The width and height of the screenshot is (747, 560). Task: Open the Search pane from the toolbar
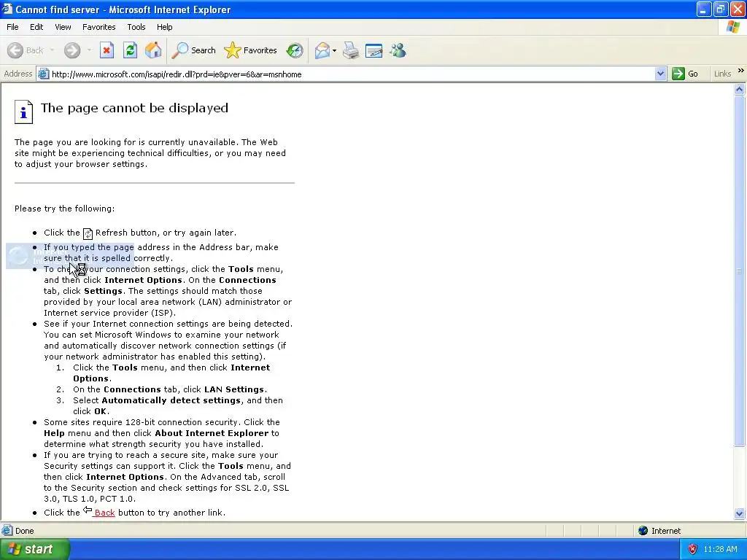(x=193, y=50)
